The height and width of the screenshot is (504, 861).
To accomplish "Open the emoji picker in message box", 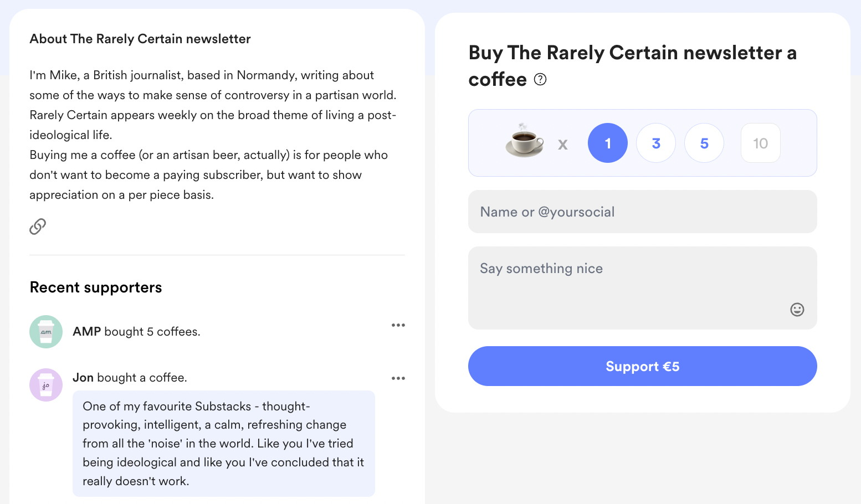I will click(x=797, y=310).
